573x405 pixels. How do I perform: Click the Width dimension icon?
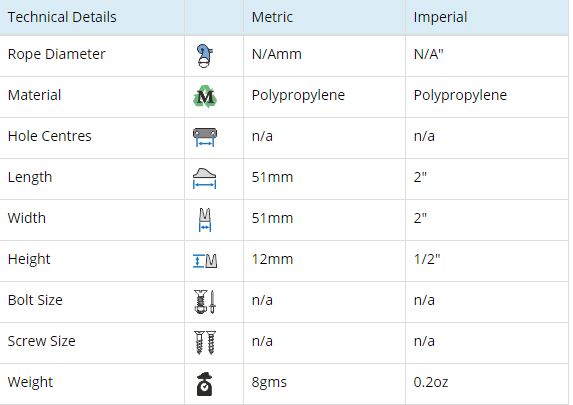pos(205,220)
